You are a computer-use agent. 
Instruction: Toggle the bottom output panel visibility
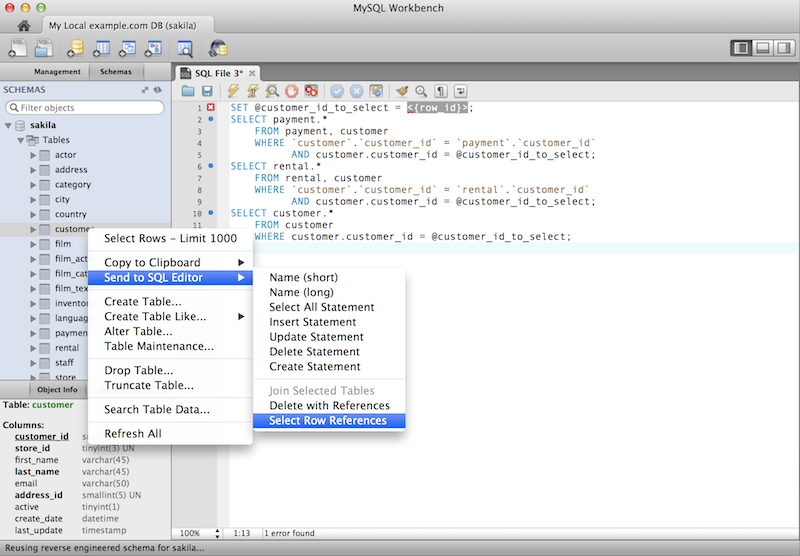[x=762, y=48]
